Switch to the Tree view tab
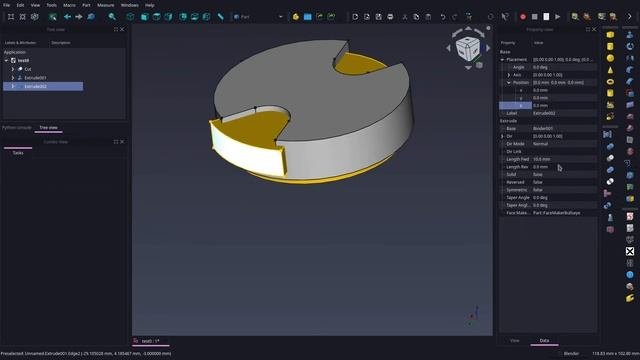This screenshot has height=360, width=640. [48, 128]
